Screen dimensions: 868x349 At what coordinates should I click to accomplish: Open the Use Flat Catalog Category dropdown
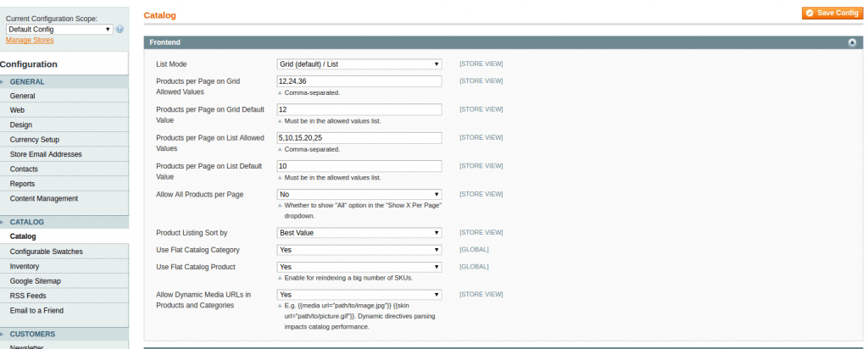[x=359, y=250]
